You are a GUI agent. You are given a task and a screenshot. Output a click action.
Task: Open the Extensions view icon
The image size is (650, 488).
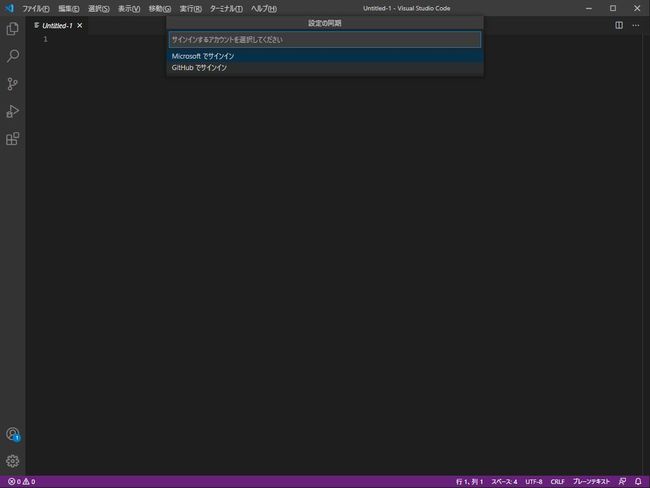click(x=12, y=138)
